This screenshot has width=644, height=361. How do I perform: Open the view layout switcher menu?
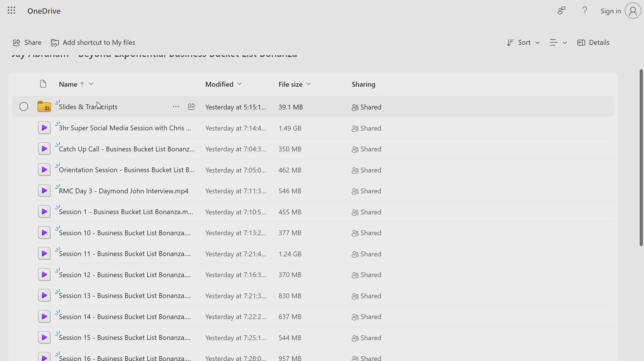[x=558, y=42]
